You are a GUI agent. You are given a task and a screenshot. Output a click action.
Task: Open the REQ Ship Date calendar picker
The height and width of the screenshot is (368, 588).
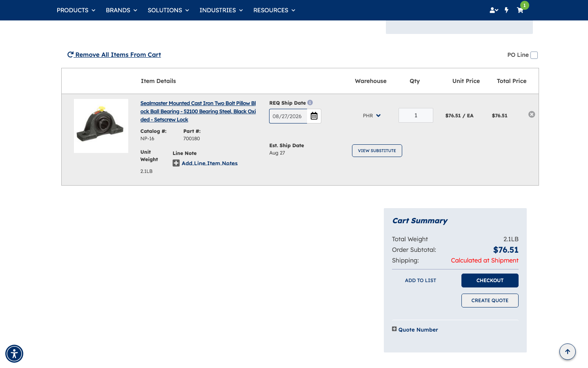pyautogui.click(x=314, y=116)
